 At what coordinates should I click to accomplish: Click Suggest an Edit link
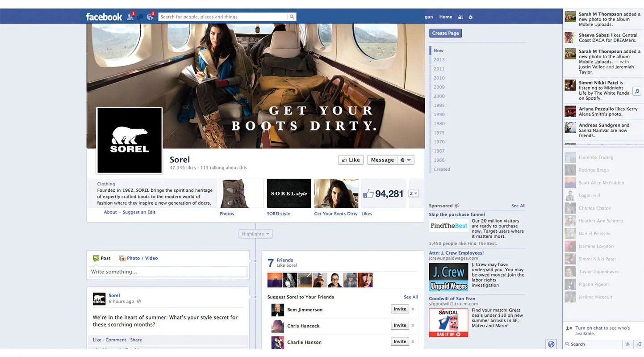click(139, 212)
